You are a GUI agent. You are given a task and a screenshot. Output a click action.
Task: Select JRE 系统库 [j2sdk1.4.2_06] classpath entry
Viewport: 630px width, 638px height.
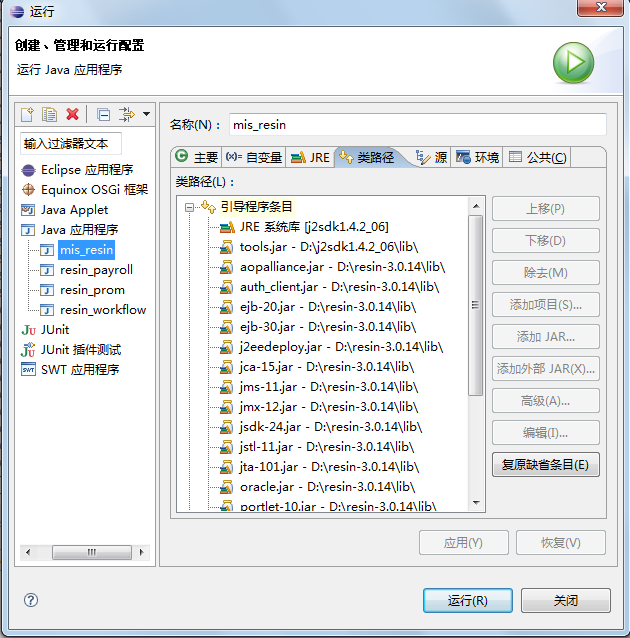click(313, 227)
